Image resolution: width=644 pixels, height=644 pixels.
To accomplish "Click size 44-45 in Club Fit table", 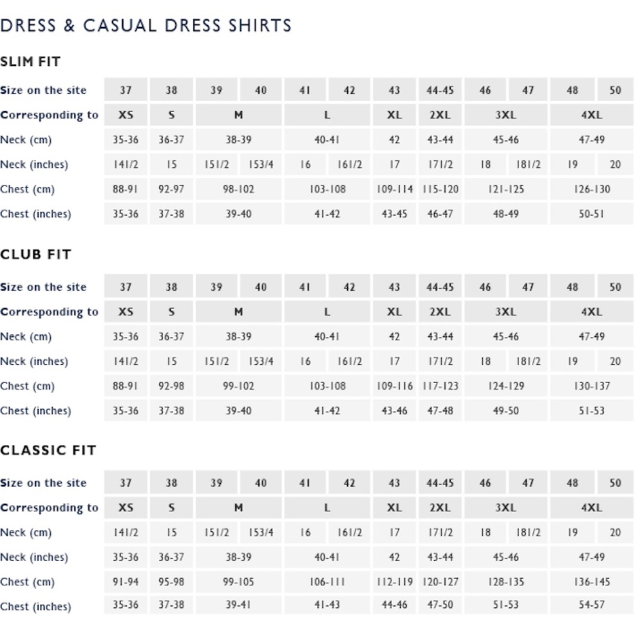I will tap(440, 287).
